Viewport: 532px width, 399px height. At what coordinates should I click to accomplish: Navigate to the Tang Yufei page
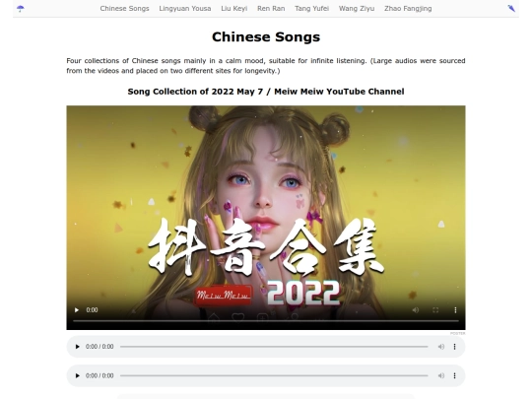[x=311, y=9]
